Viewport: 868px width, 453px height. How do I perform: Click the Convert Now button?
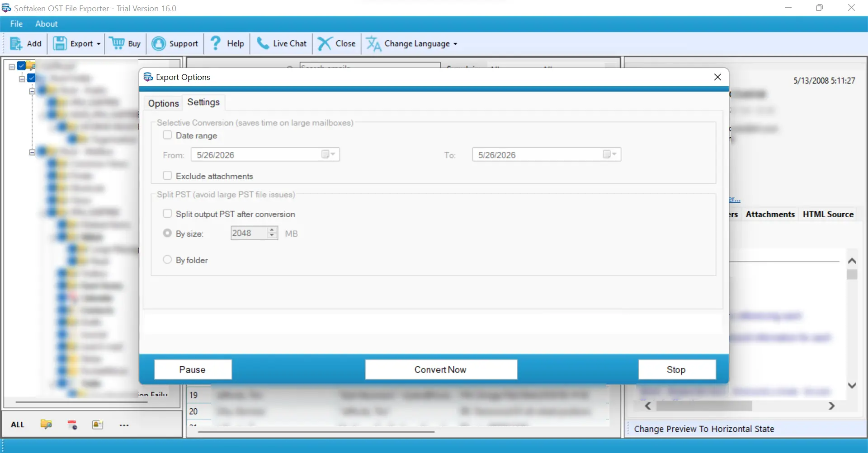441,369
